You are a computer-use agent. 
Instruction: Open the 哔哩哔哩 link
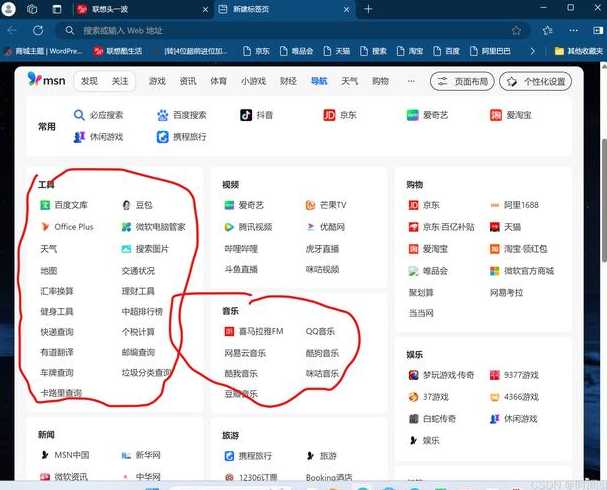(x=241, y=249)
